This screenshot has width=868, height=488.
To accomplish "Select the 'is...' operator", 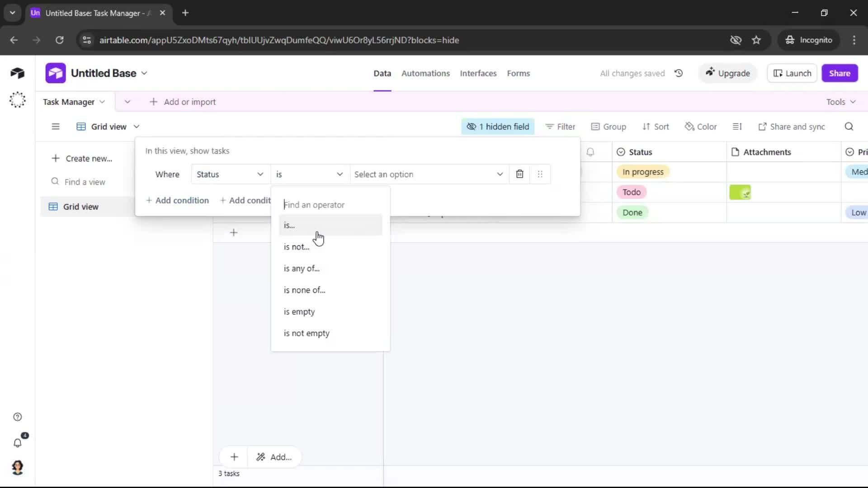I will coord(330,225).
